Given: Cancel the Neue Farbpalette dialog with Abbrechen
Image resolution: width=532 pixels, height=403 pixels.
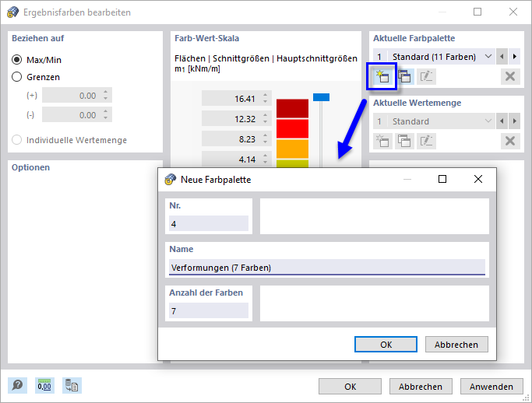Looking at the screenshot, I should [456, 345].
